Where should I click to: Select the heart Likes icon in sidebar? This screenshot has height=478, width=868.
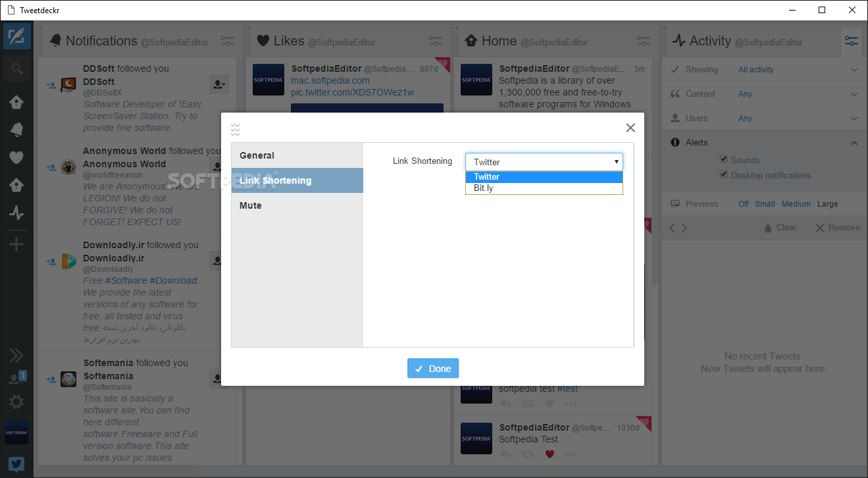16,157
